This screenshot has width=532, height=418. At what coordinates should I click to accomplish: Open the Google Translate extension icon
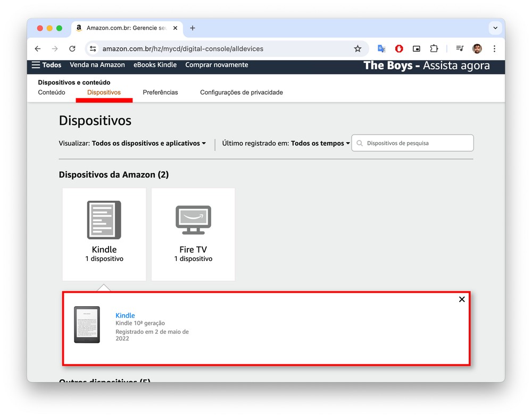pyautogui.click(x=381, y=48)
